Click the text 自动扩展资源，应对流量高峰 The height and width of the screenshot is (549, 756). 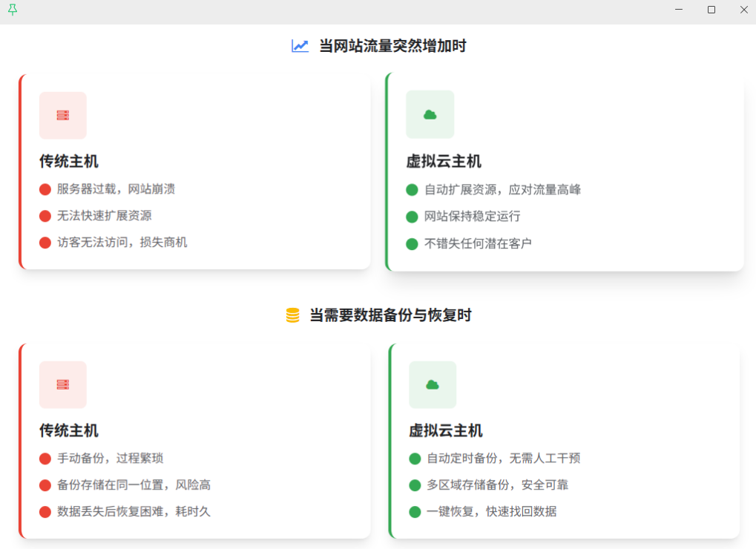[502, 190]
